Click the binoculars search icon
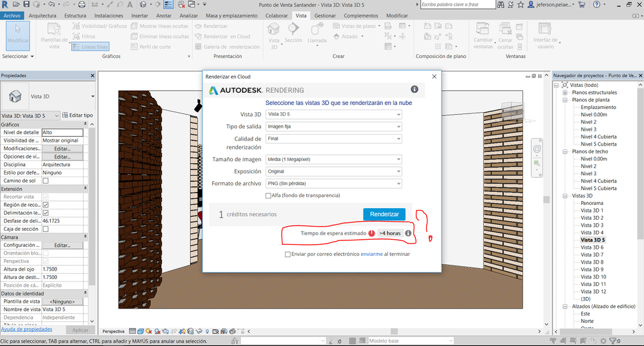 tap(501, 5)
